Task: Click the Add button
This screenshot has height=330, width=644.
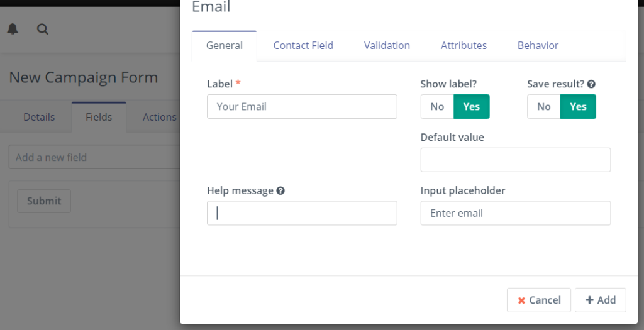Action: click(x=601, y=300)
